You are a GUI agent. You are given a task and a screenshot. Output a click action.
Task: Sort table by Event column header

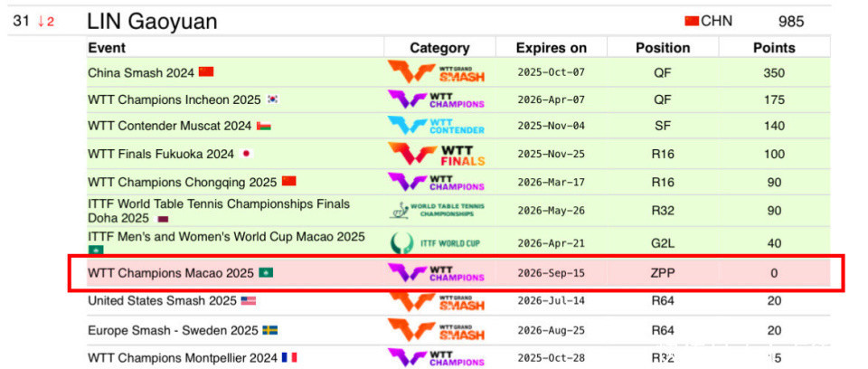pyautogui.click(x=107, y=48)
